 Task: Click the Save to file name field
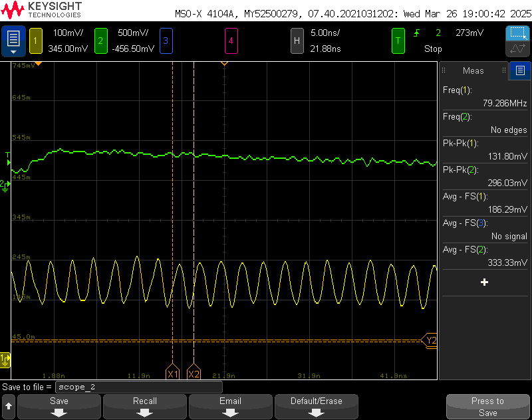(139, 387)
